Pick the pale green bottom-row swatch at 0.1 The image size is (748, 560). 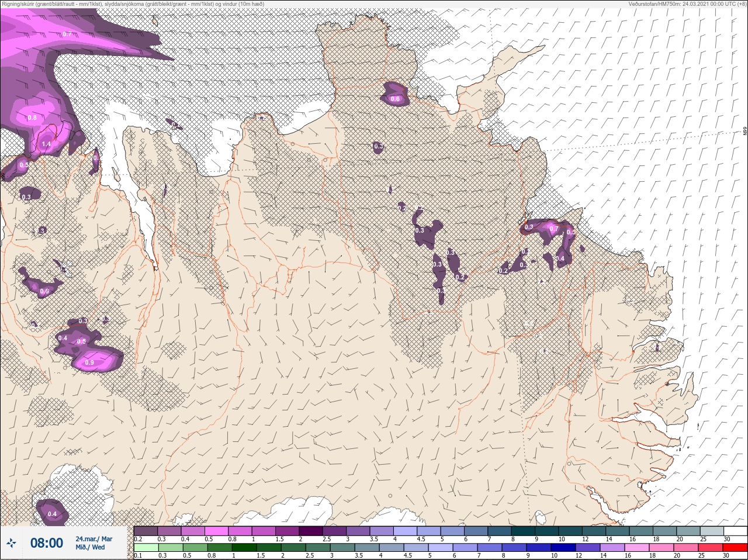click(146, 548)
